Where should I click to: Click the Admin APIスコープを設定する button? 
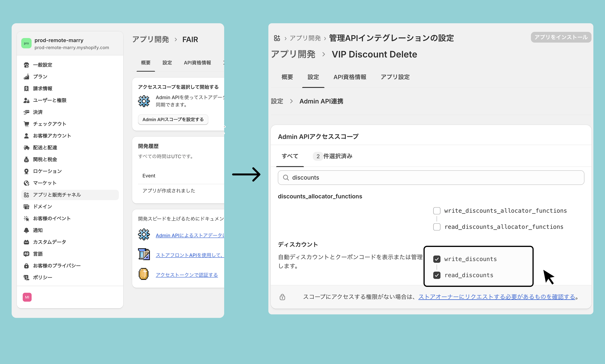[x=173, y=120]
